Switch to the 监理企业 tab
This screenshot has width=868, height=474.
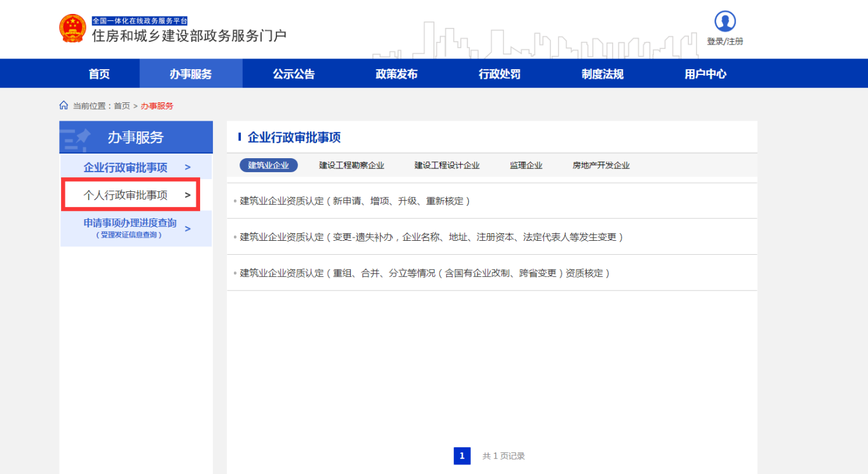526,165
